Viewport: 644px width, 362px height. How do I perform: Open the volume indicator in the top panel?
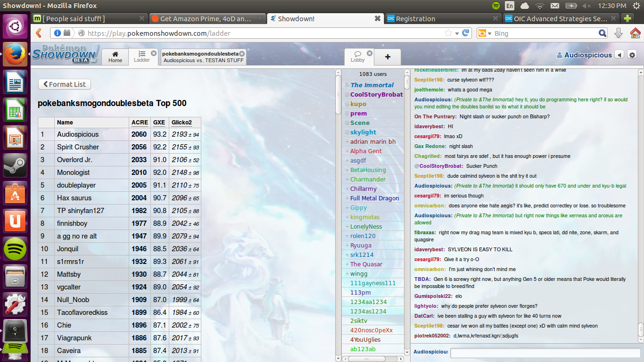click(586, 6)
